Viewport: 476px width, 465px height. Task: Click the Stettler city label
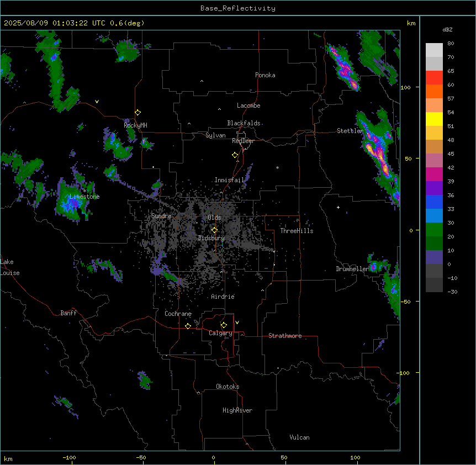tap(350, 131)
